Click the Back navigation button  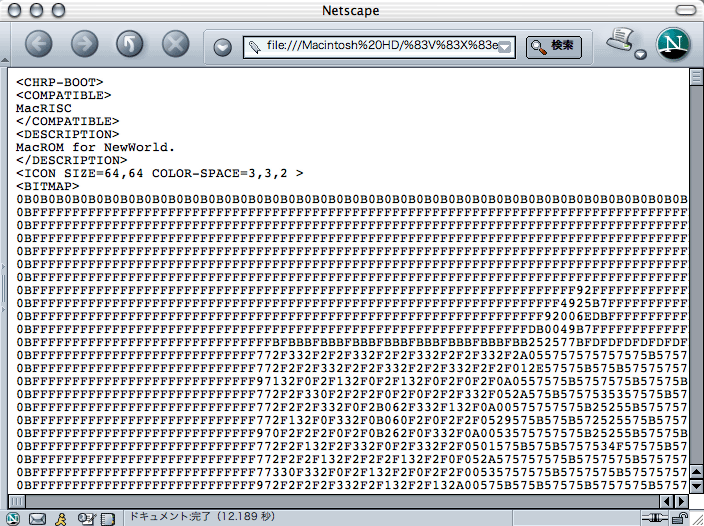point(38,44)
